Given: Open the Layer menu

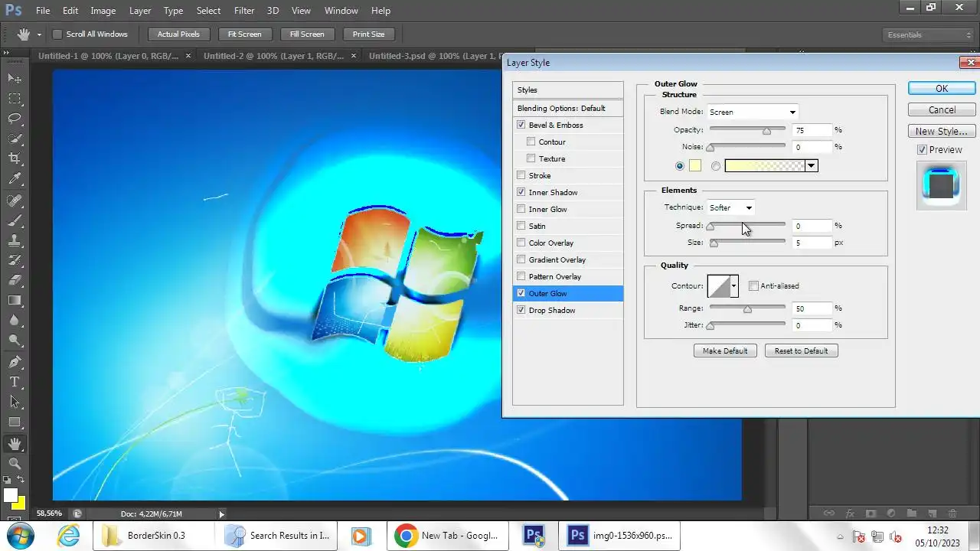Looking at the screenshot, I should click(140, 11).
